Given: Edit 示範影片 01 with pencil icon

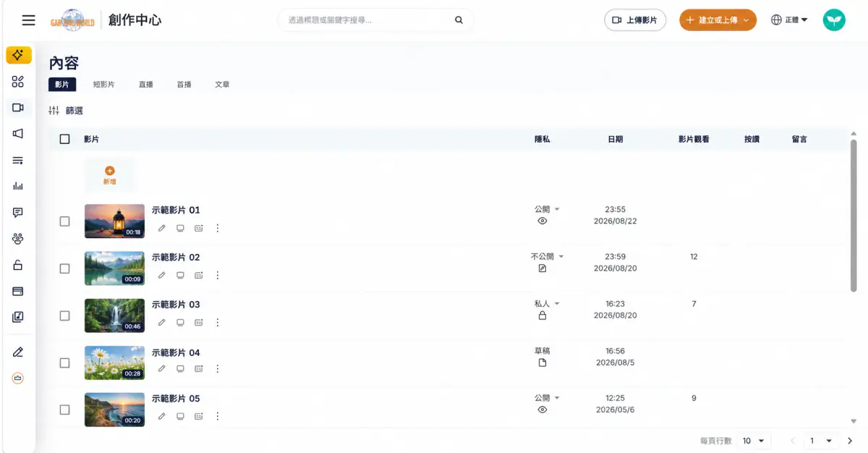Looking at the screenshot, I should (162, 228).
